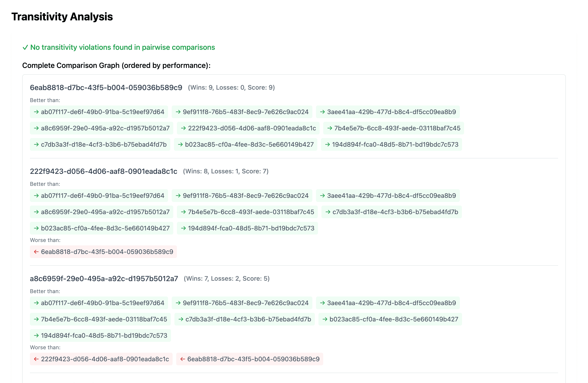Click the 194d894f chip in the 6eab8818 section
This screenshot has width=588, height=383.
391,144
